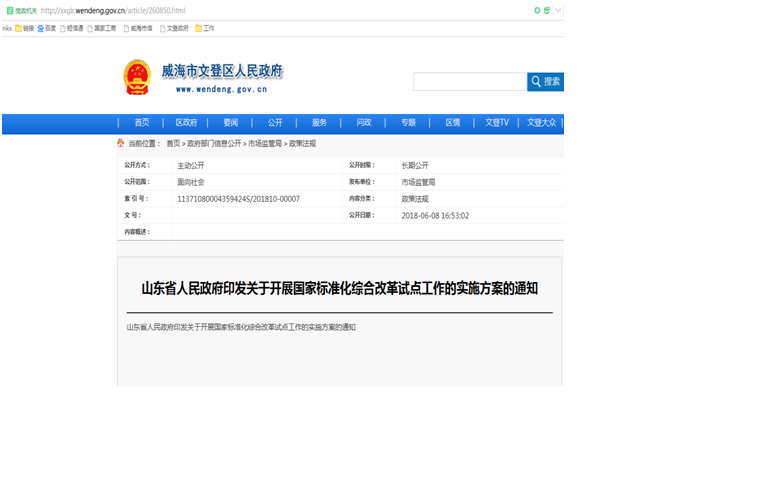Click the 党政机关 site badge icon

pos(8,10)
